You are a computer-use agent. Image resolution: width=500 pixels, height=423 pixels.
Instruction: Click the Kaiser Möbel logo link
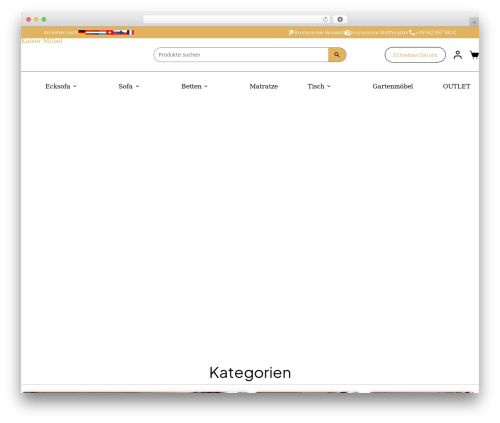point(42,41)
